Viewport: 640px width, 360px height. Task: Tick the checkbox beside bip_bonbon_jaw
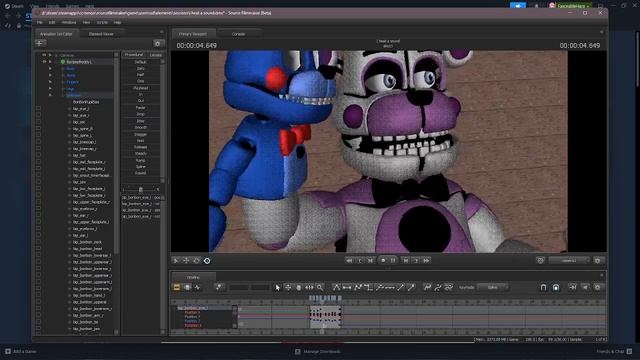(x=38, y=329)
